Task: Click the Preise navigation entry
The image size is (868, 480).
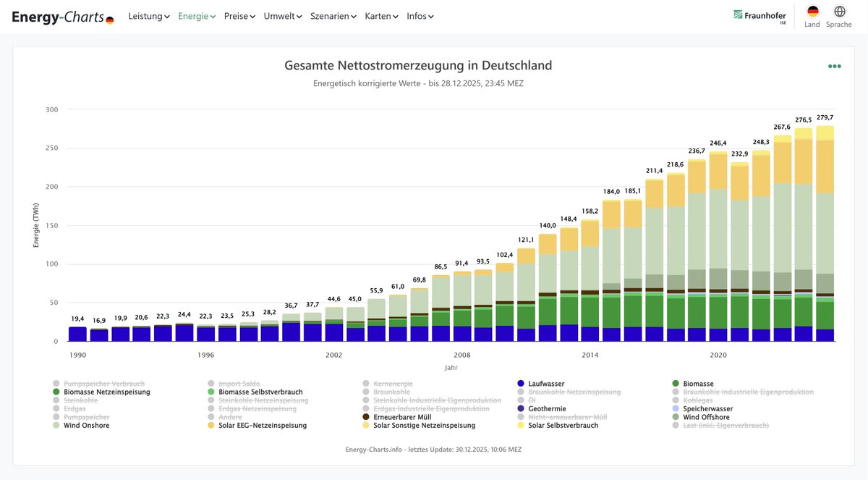Action: (x=237, y=15)
